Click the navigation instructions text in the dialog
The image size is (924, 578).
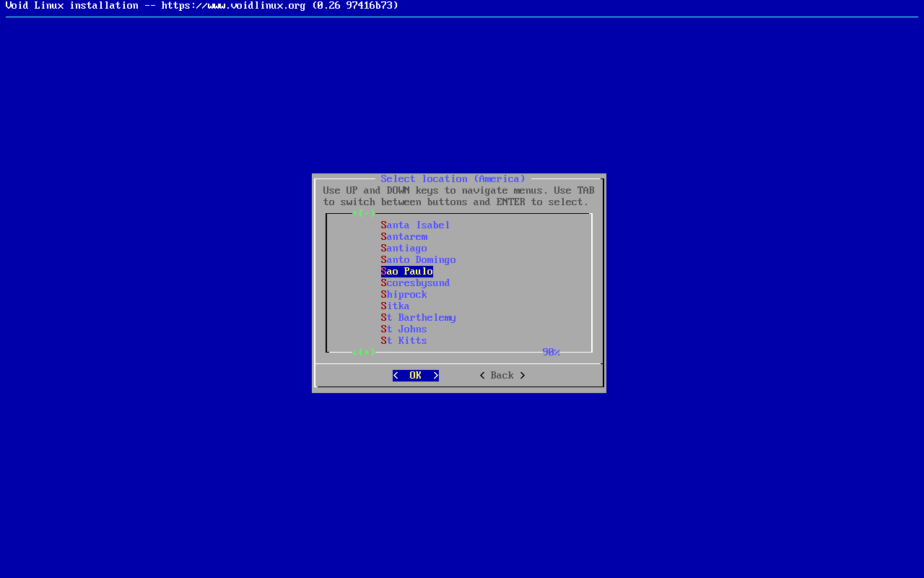[x=458, y=197]
